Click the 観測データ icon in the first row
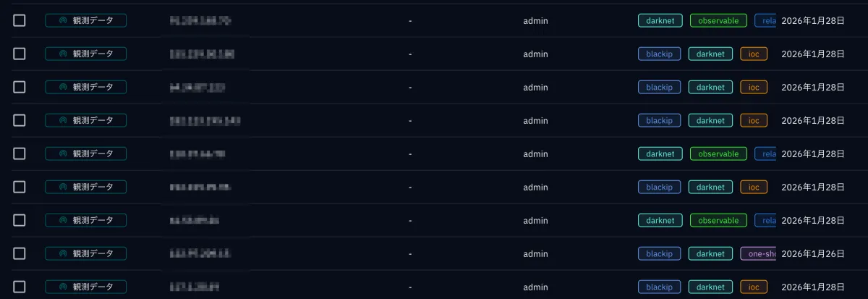This screenshot has width=868, height=299. pyautogui.click(x=63, y=20)
